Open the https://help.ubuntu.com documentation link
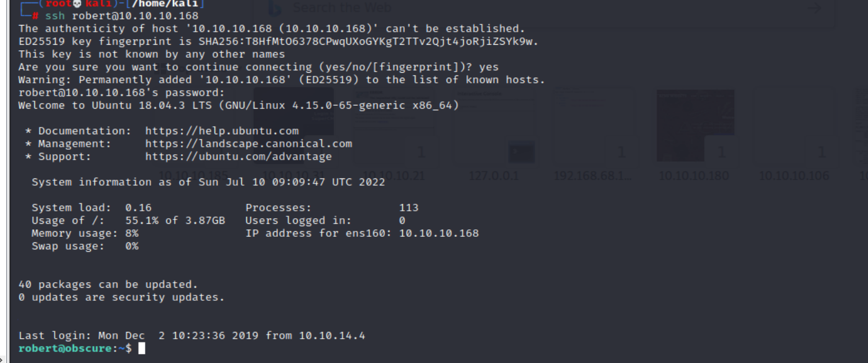This screenshot has height=363, width=868. tap(222, 131)
